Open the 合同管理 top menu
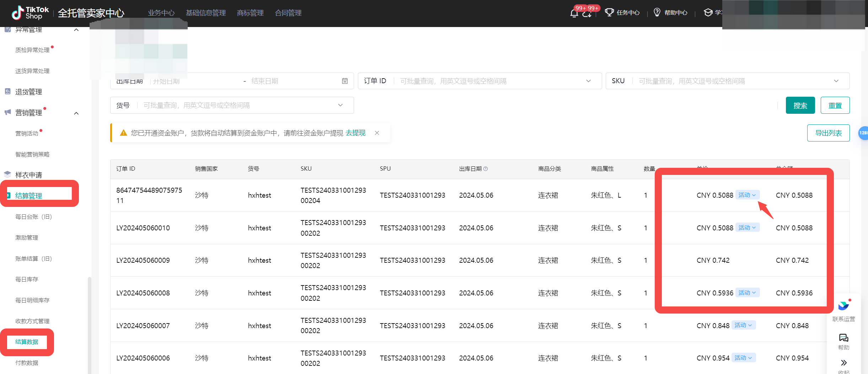The image size is (868, 374). click(x=288, y=13)
